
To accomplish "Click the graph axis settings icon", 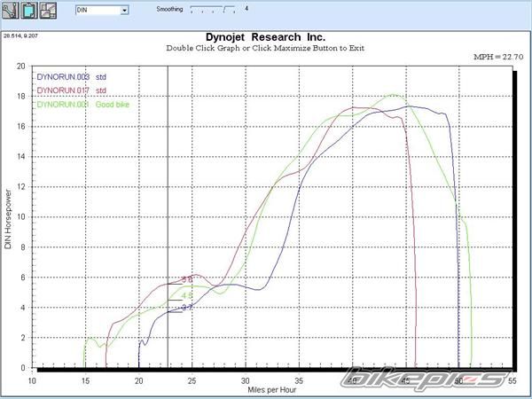I will click(x=48, y=12).
